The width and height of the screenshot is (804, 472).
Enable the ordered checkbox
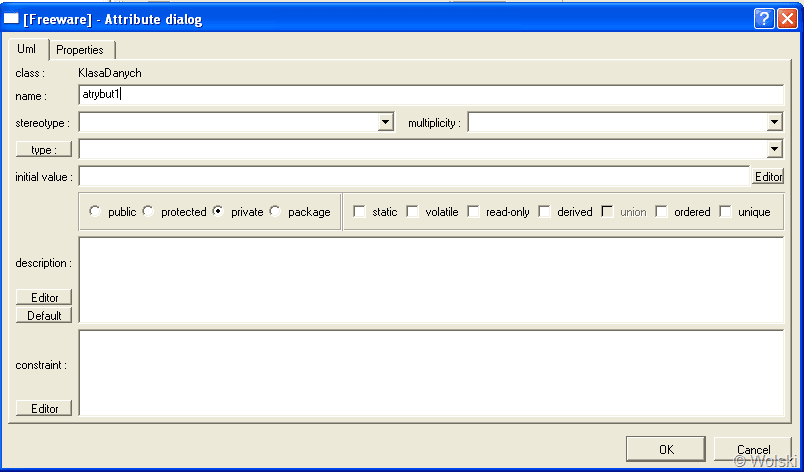[x=662, y=211]
